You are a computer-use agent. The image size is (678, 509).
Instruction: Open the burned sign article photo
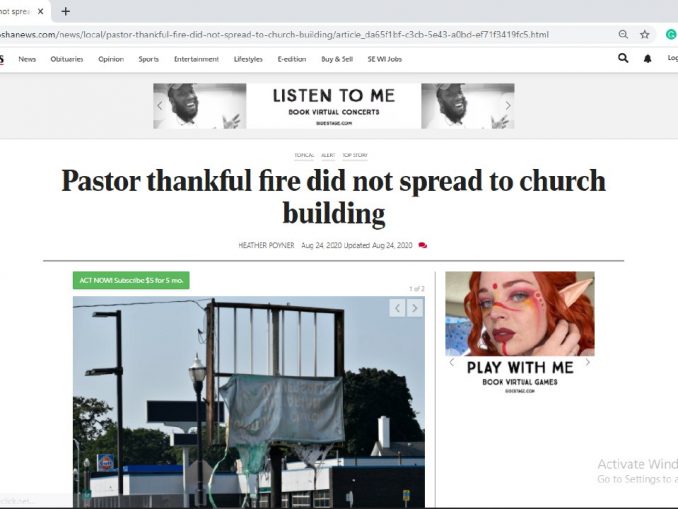[249, 402]
